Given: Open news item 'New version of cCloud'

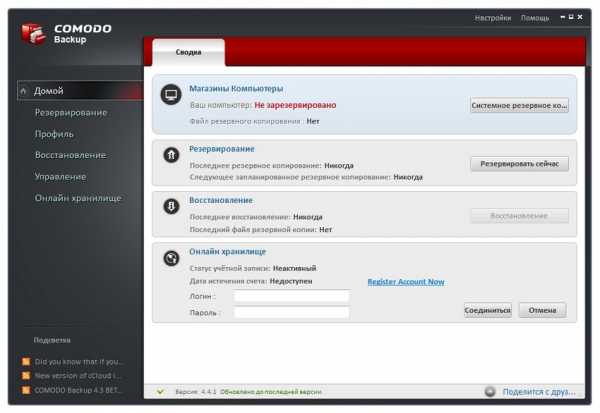Looking at the screenshot, I should pyautogui.click(x=78, y=375).
